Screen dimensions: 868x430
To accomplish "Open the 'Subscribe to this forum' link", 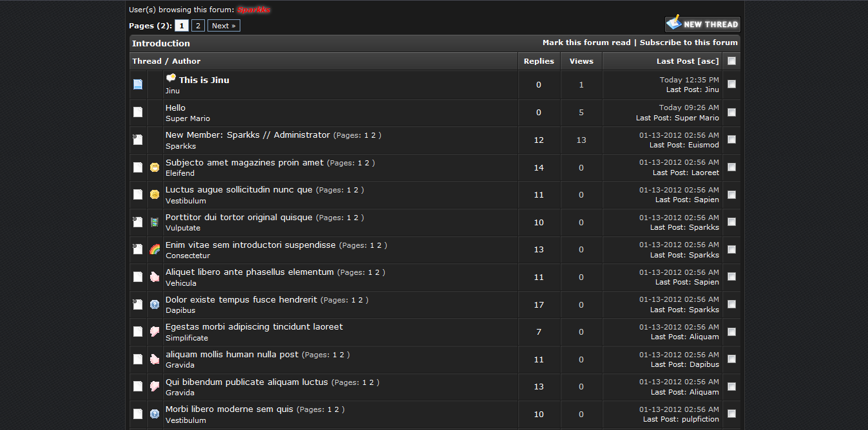I will point(688,42).
